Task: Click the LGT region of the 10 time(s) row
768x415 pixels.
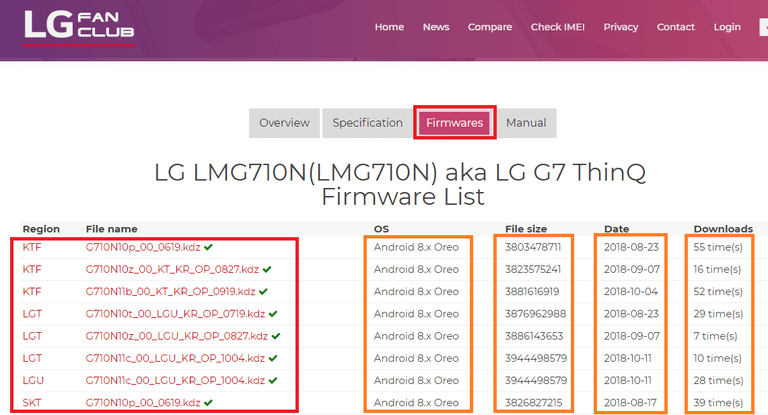Action: point(32,358)
